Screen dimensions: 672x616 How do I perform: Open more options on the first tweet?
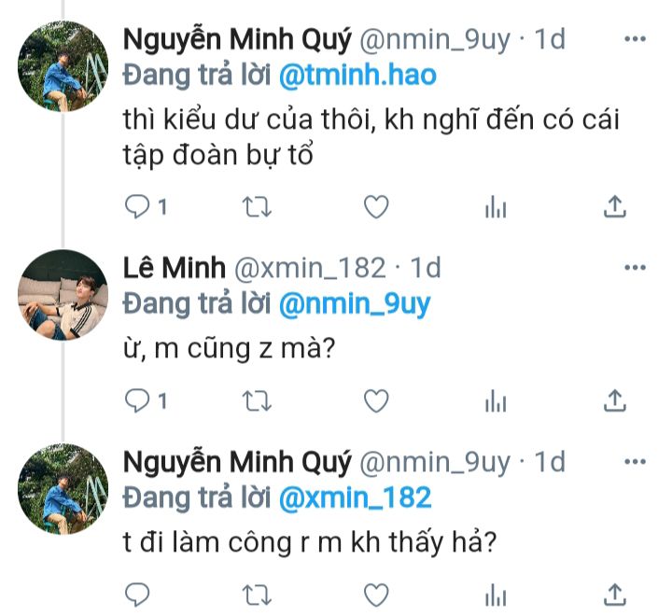tap(634, 39)
